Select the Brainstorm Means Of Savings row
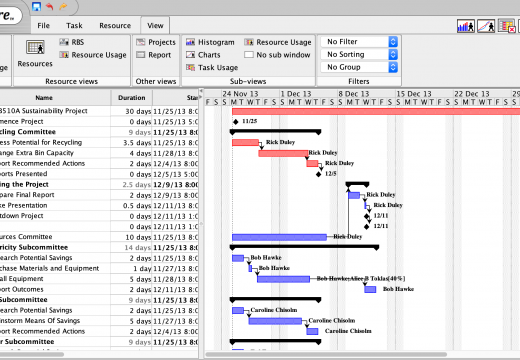 [x=40, y=321]
